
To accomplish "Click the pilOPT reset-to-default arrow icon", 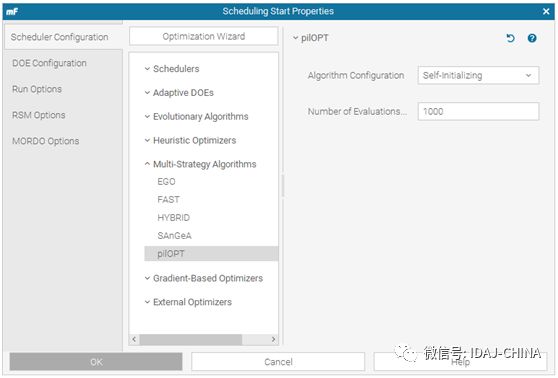I will (510, 38).
